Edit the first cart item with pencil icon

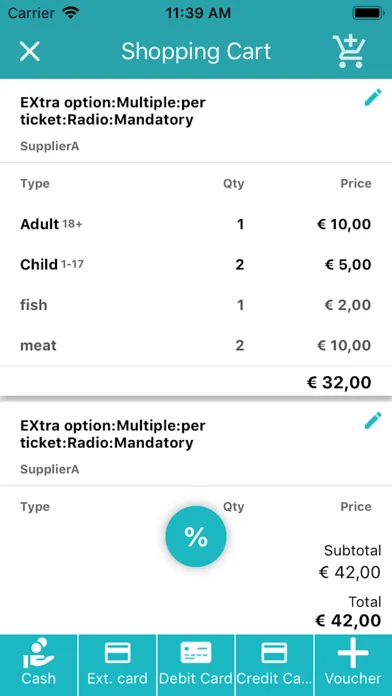pos(373,97)
